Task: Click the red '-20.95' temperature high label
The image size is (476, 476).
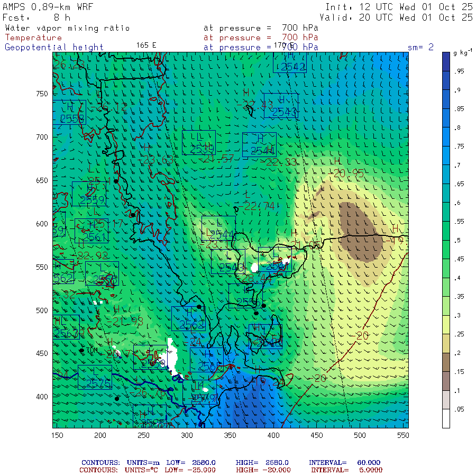Action: click(346, 173)
